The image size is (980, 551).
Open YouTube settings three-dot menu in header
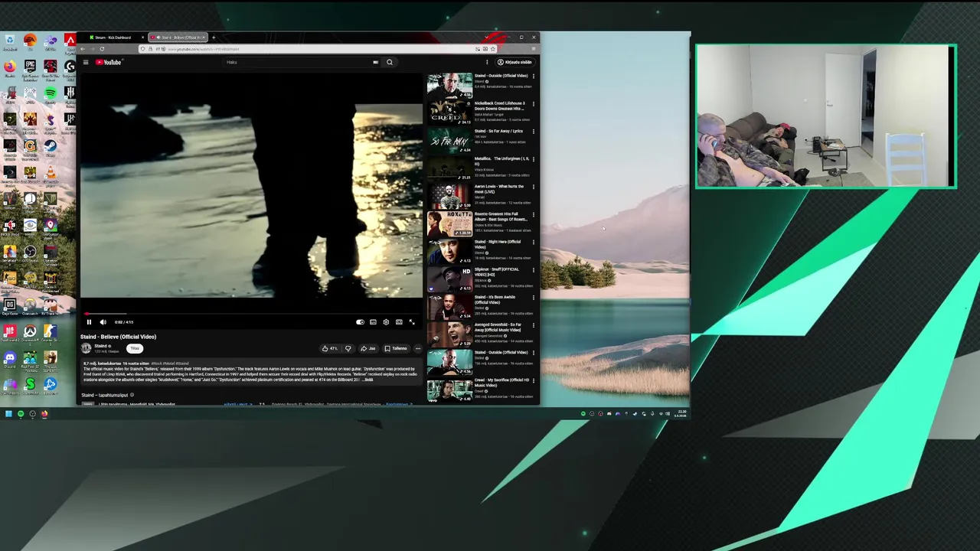point(487,62)
